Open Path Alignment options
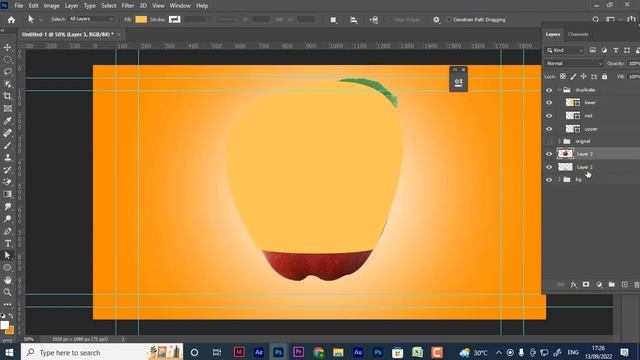Image resolution: width=640 pixels, height=360 pixels. (353, 20)
